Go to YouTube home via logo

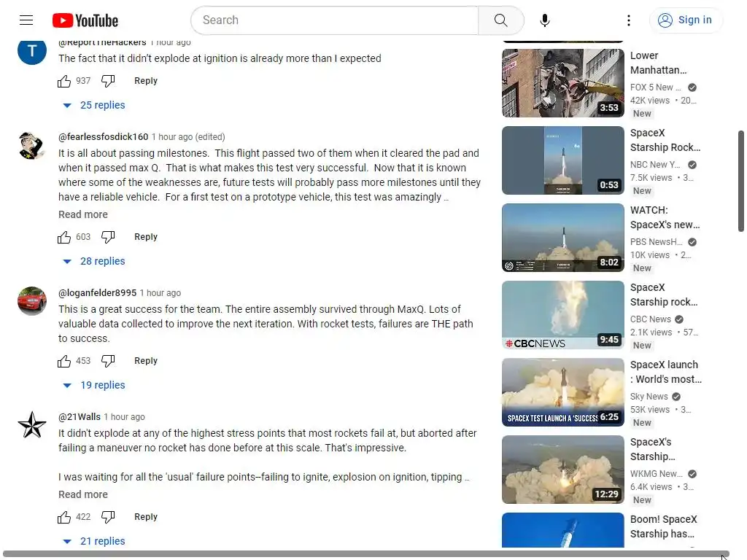(85, 20)
